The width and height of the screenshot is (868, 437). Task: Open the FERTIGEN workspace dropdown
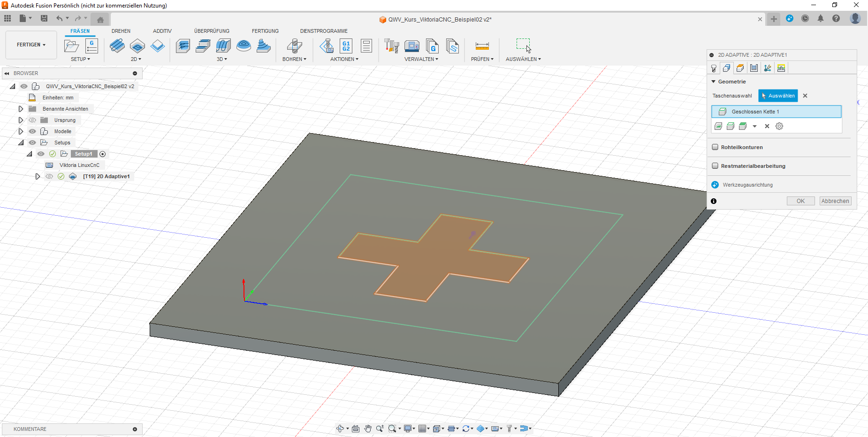(31, 45)
